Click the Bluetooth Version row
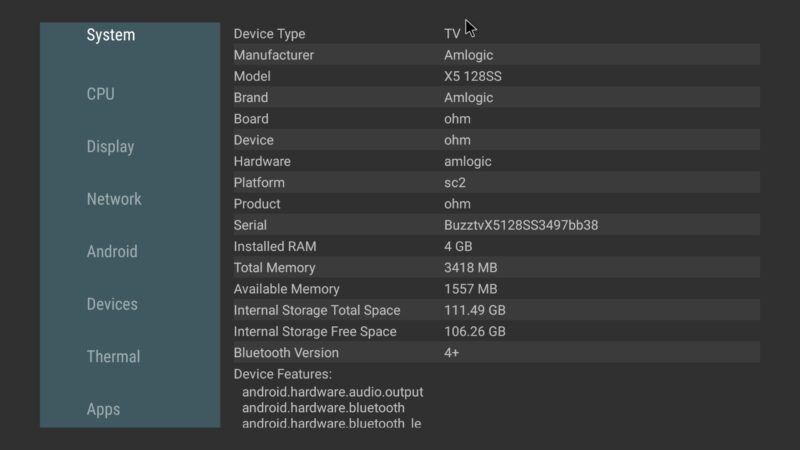 [495, 353]
